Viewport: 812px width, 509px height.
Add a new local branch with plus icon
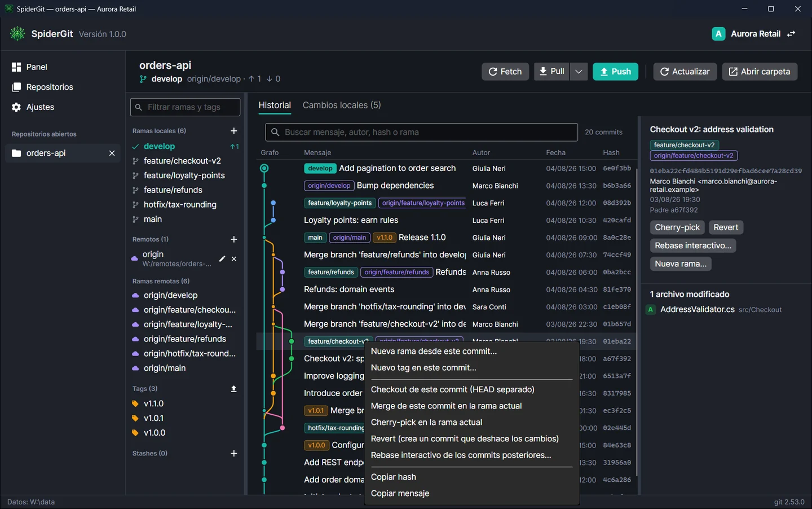pos(234,131)
